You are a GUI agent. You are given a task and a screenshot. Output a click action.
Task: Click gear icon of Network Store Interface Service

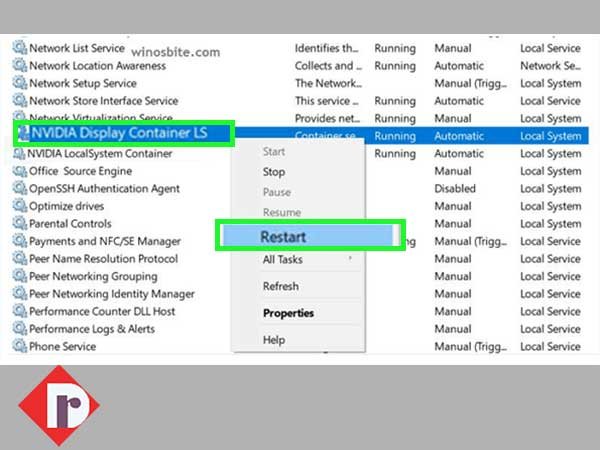pos(20,100)
